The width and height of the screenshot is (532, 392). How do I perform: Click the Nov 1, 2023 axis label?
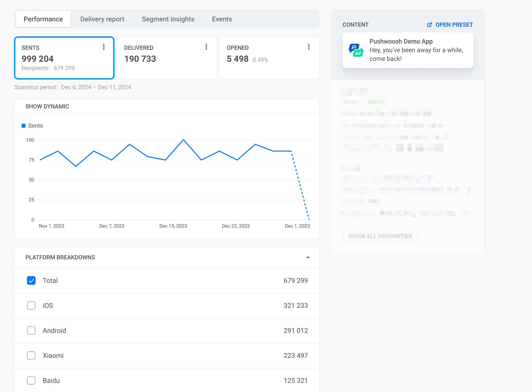[51, 226]
